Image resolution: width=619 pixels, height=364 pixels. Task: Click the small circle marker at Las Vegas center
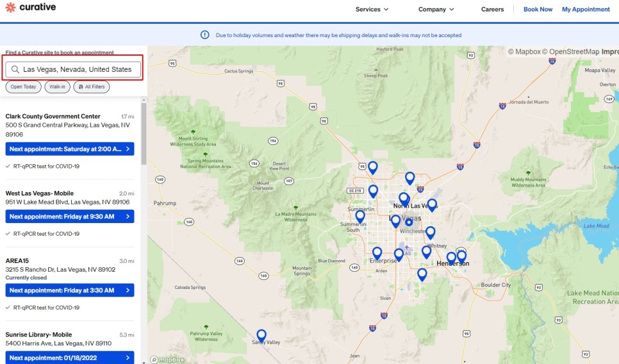pyautogui.click(x=409, y=222)
